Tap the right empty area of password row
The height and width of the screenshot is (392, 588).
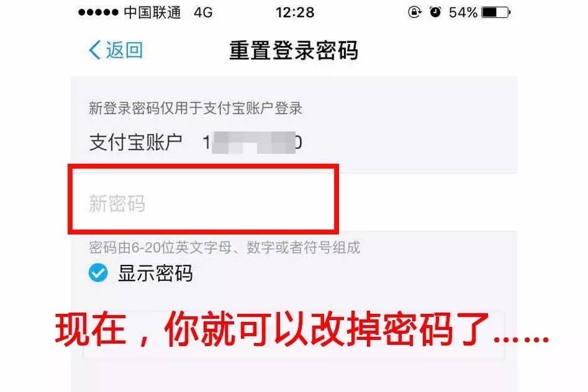pos(428,202)
